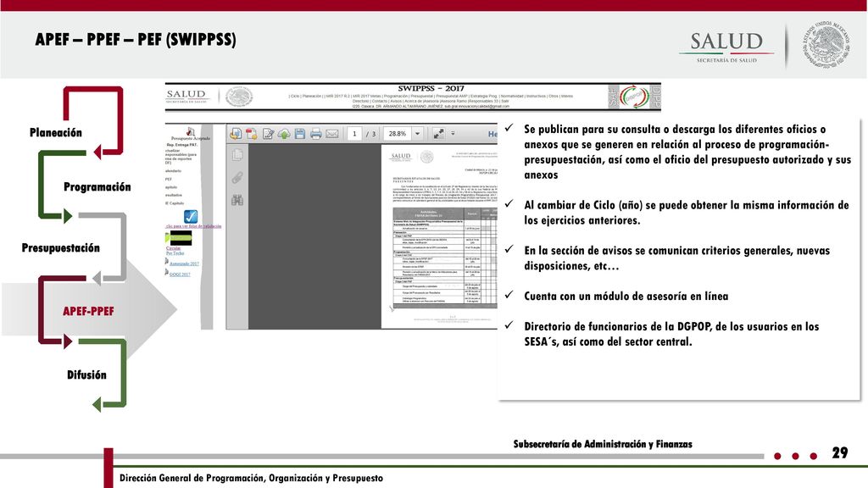Open attachments paperclip panel in PDF sidebar
This screenshot has height=488, width=868.
coord(237,178)
